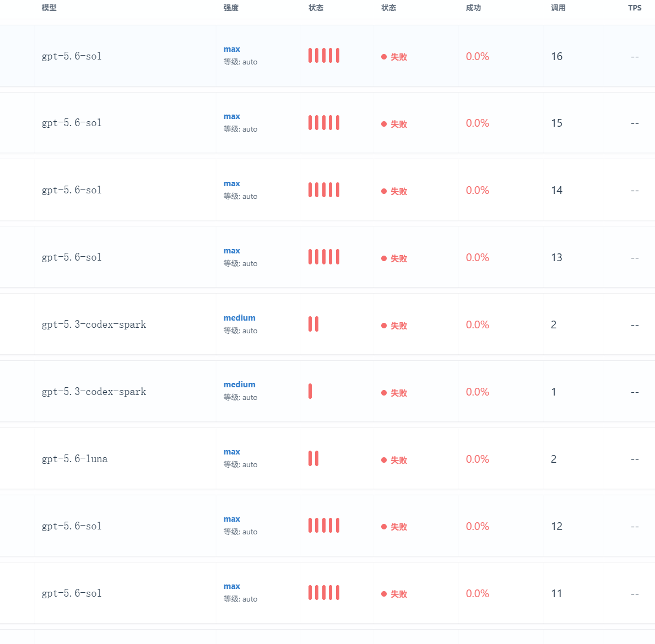
Task: Click the red status bars in the 11-call row
Action: pyautogui.click(x=324, y=593)
